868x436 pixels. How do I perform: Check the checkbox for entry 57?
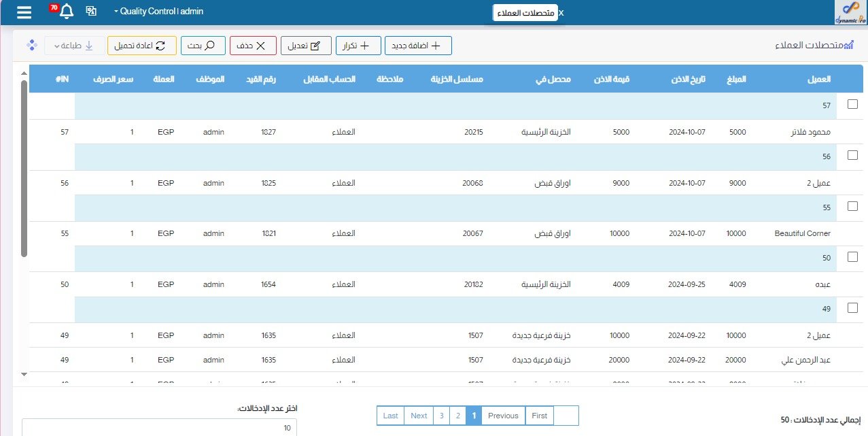pyautogui.click(x=852, y=104)
